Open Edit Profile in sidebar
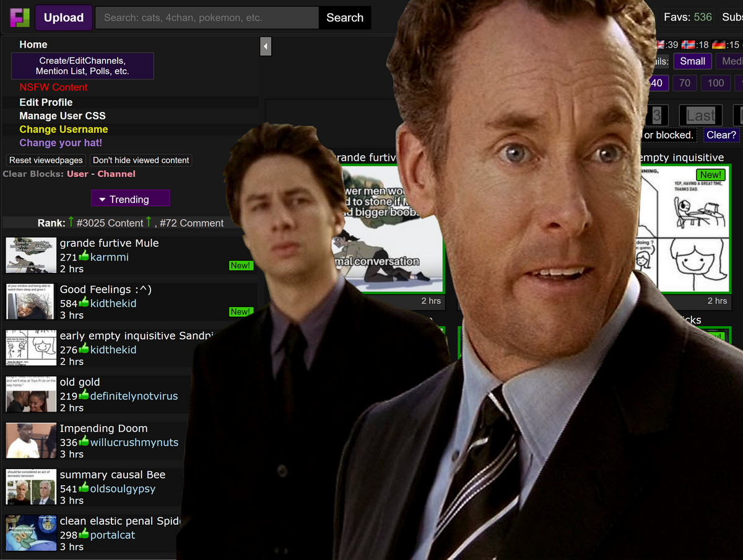The height and width of the screenshot is (560, 743). click(46, 102)
